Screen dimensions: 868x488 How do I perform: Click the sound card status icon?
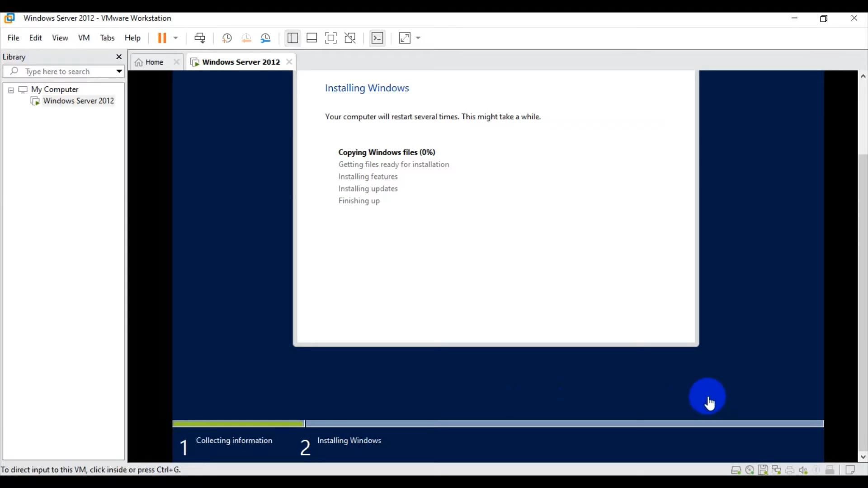click(x=803, y=470)
